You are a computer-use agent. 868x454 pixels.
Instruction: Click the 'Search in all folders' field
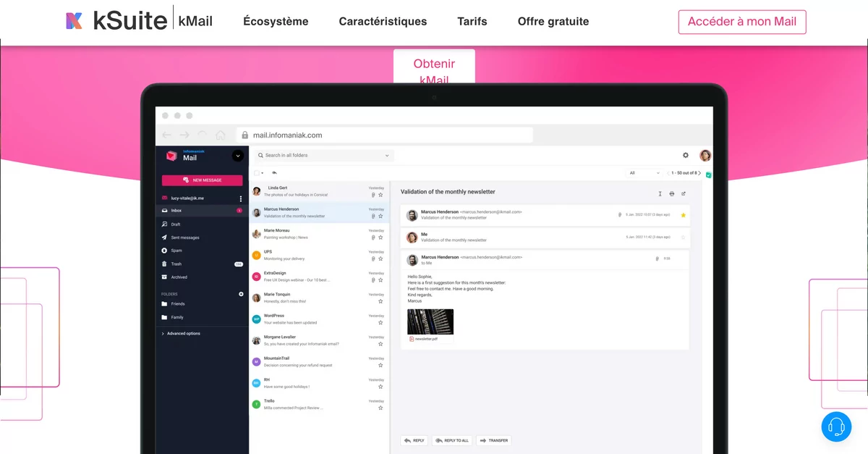[x=323, y=155]
